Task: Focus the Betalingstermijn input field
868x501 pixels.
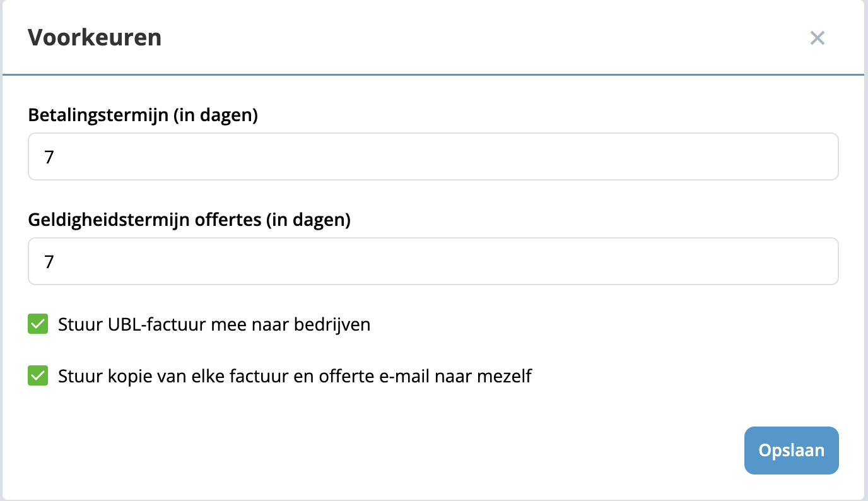Action: coord(433,156)
